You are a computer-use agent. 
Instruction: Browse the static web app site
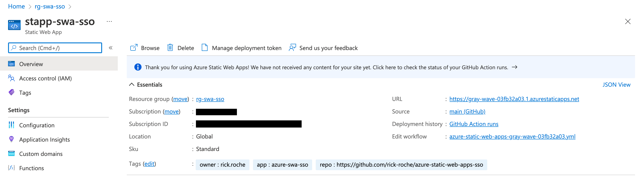145,48
